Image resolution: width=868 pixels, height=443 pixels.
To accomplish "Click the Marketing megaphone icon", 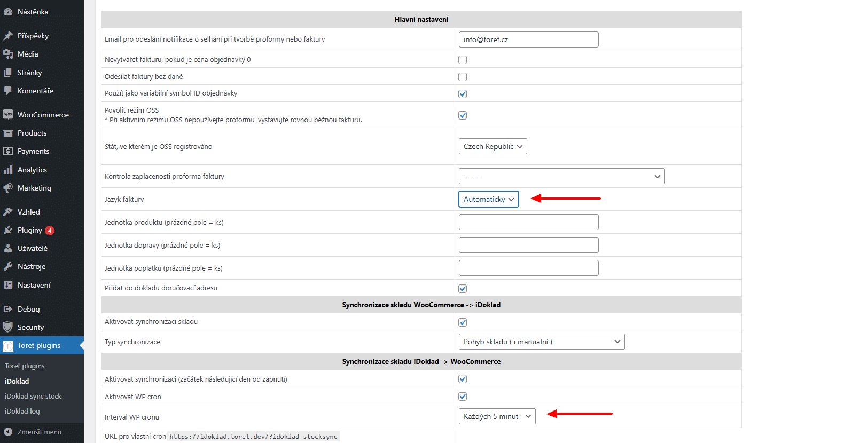I will pos(8,188).
